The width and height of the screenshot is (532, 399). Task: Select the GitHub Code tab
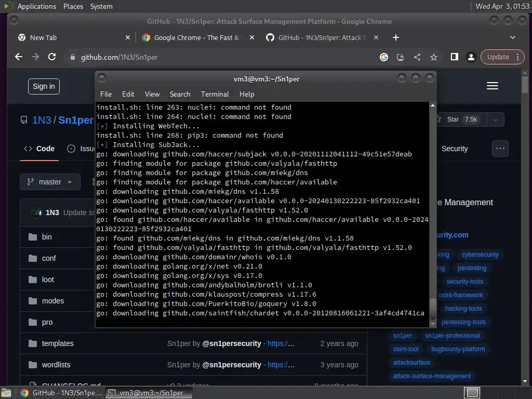(x=39, y=149)
